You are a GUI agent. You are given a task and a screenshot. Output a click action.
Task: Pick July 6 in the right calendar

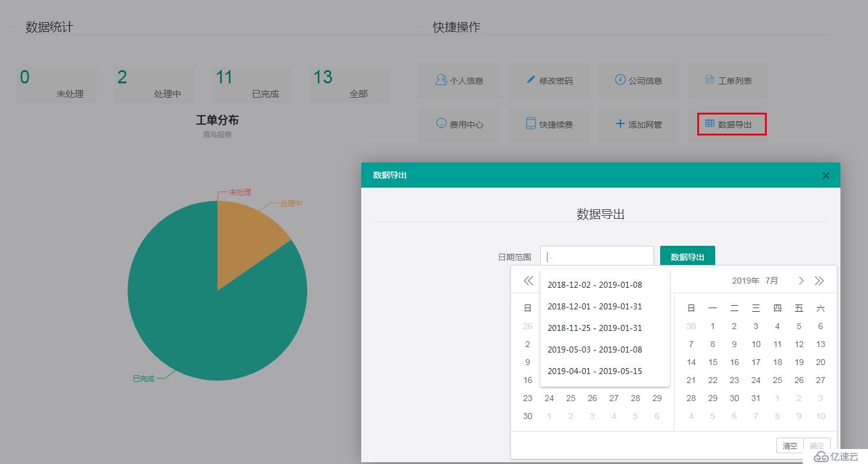coord(821,326)
